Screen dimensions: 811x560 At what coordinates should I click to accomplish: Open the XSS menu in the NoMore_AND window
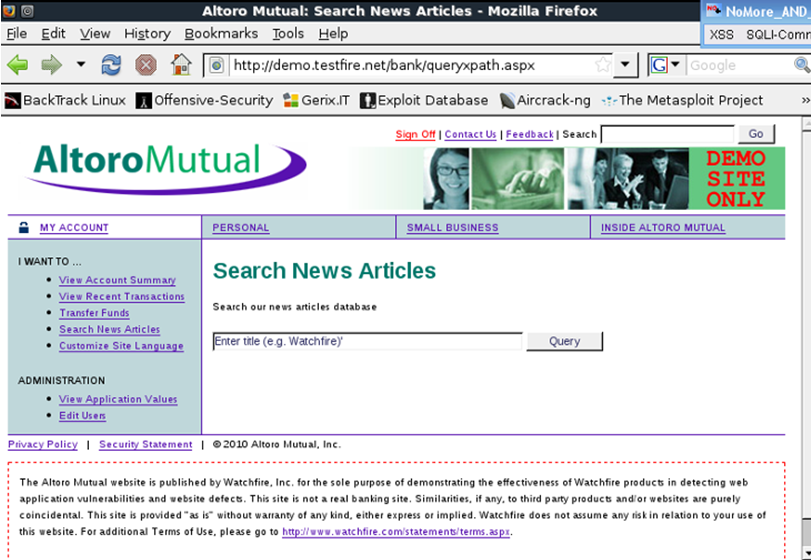(721, 35)
